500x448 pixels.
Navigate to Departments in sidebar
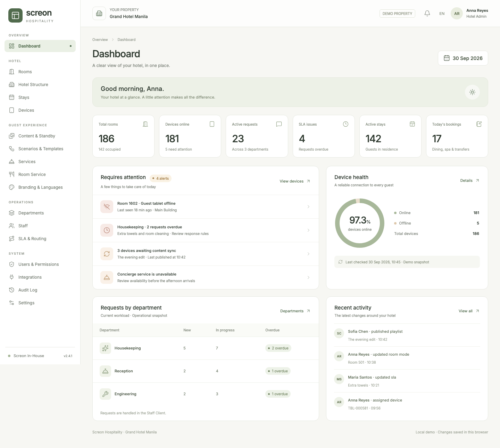(40, 213)
